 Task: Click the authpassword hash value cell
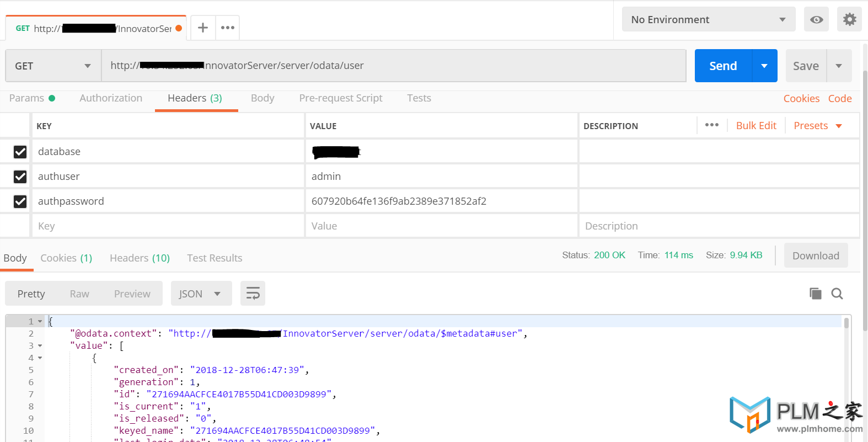[441, 201]
